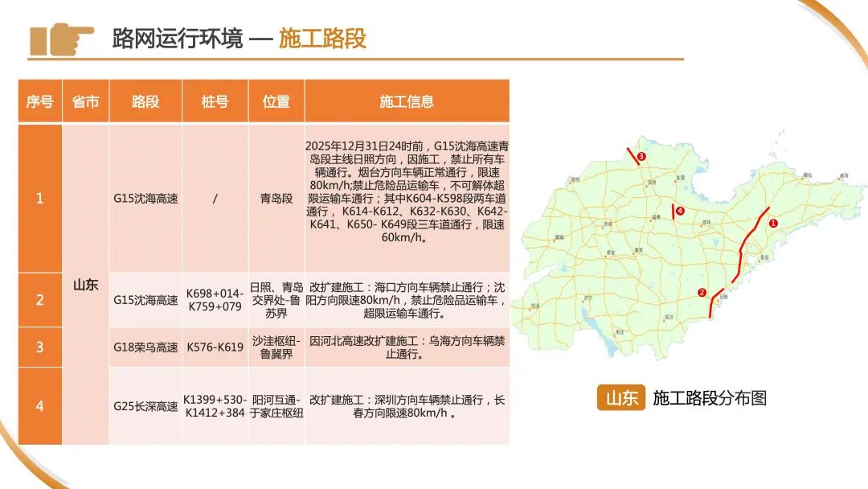Click the 路网运行环境 title text
Screen dimensions: 868x489
(178, 39)
